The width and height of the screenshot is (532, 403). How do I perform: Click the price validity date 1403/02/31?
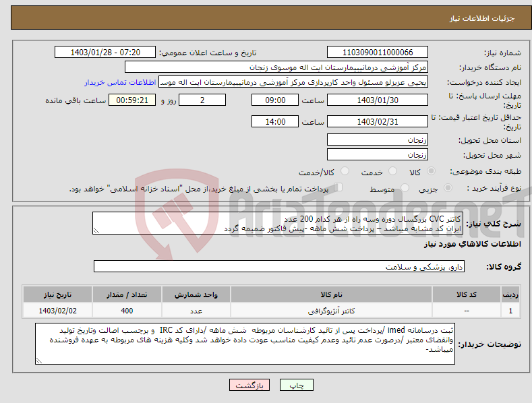pos(378,121)
